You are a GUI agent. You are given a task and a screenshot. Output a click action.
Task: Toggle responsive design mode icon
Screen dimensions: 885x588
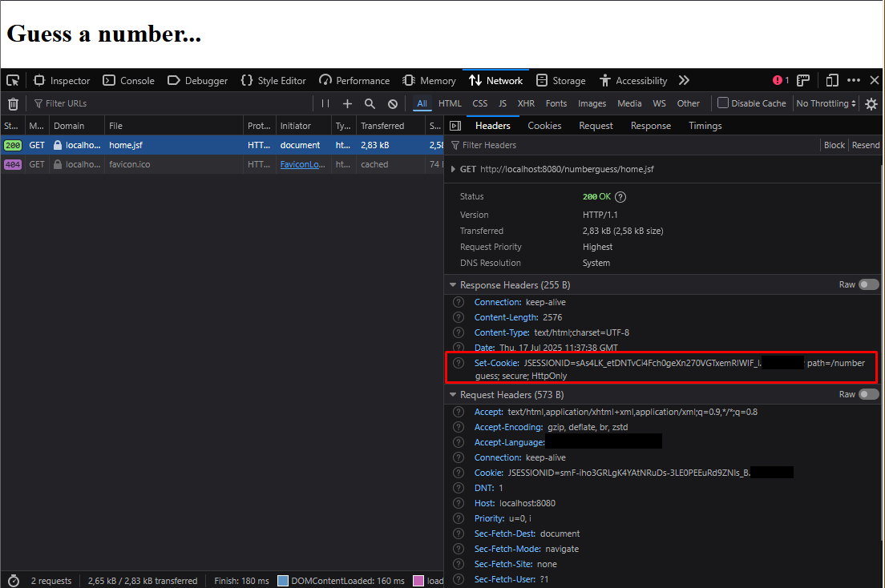coord(832,80)
